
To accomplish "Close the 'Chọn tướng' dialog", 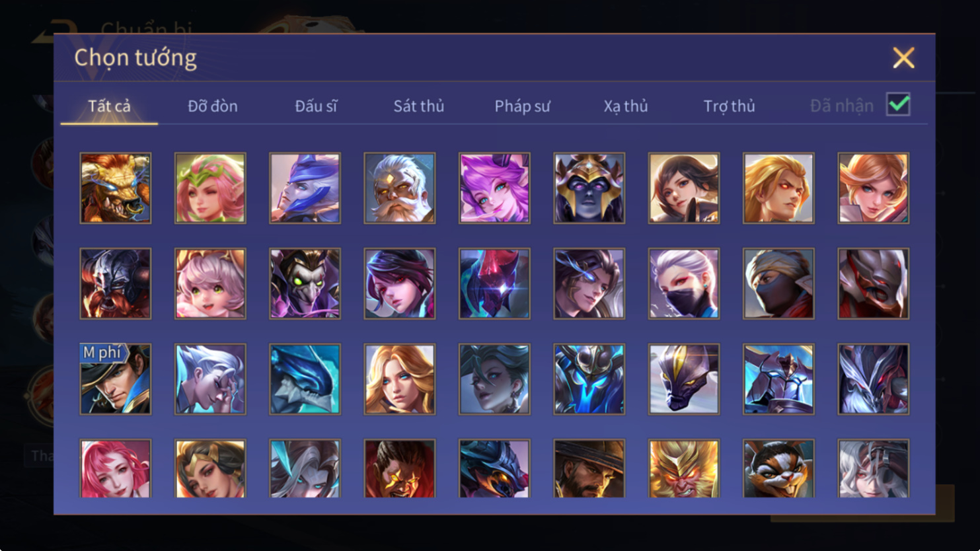I will [x=903, y=57].
